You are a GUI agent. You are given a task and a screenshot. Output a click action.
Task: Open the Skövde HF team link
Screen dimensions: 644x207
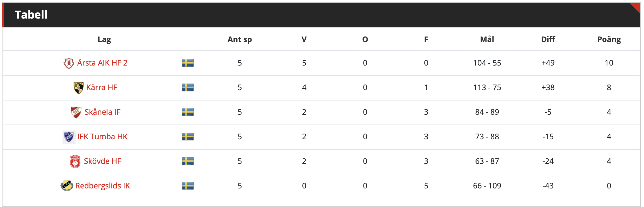point(102,161)
